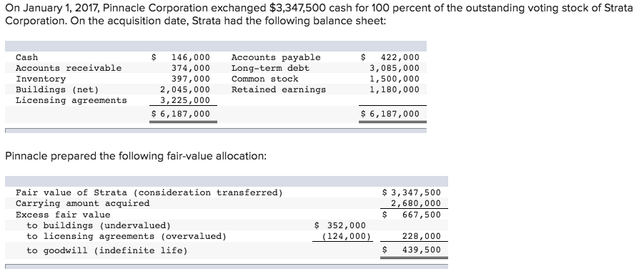Click the to buildings (undervalued) label
Viewport: 644px width, 274px height.
point(99,225)
